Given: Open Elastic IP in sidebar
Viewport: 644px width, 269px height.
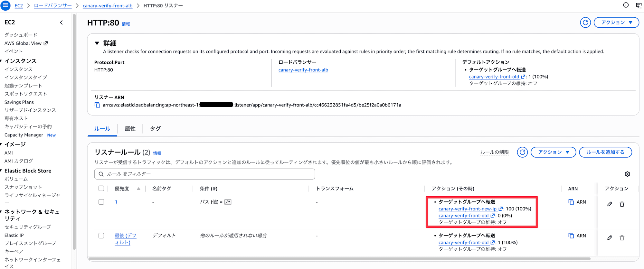Looking at the screenshot, I should [14, 235].
